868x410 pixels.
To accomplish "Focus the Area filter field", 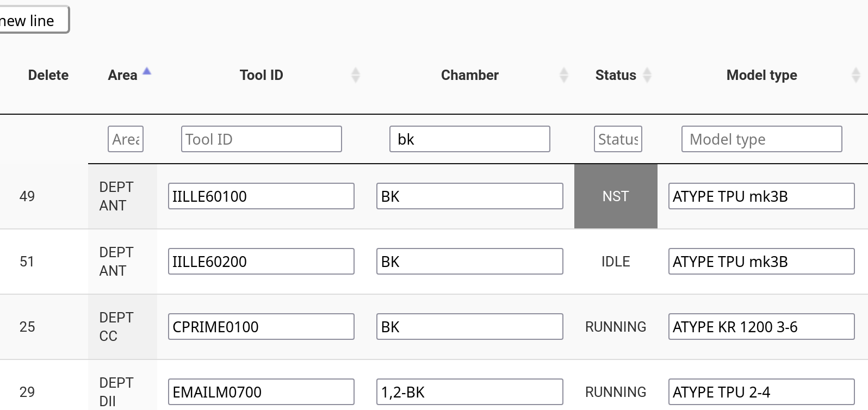I will coord(126,139).
